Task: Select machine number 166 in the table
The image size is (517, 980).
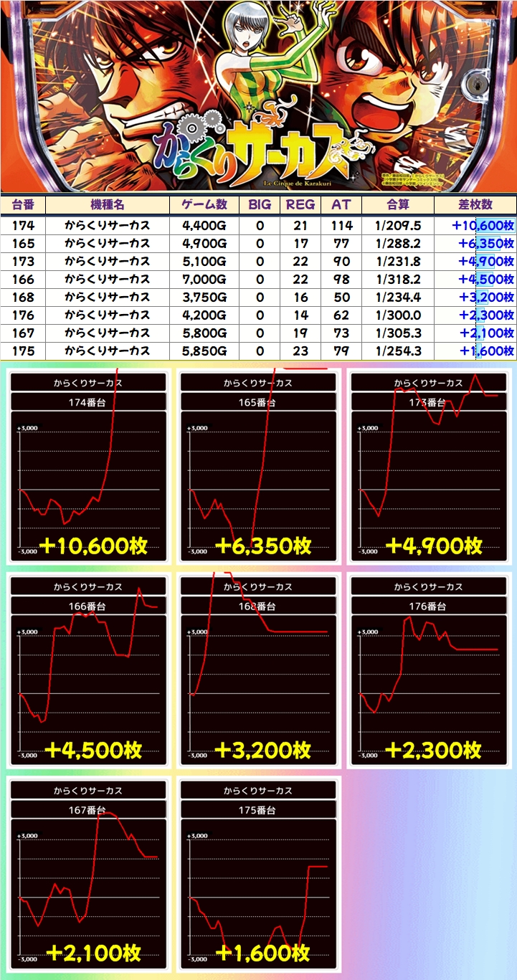Action: click(x=23, y=279)
